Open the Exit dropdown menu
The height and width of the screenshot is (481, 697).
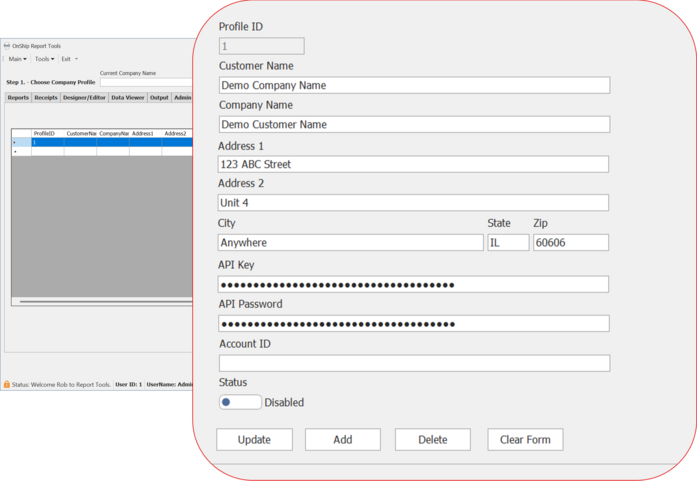point(69,59)
